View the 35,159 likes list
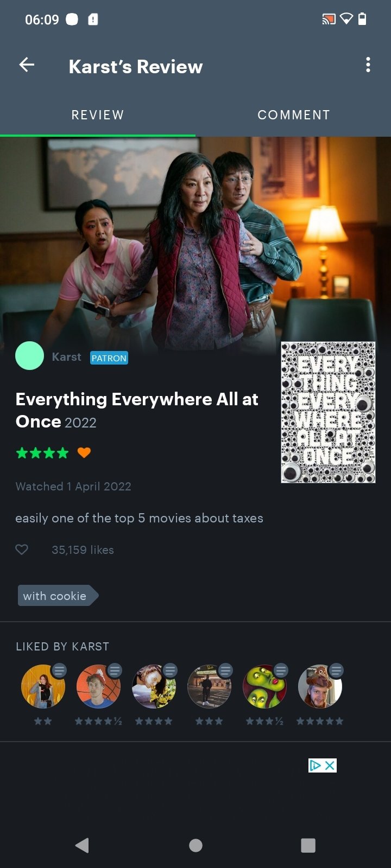 (83, 550)
